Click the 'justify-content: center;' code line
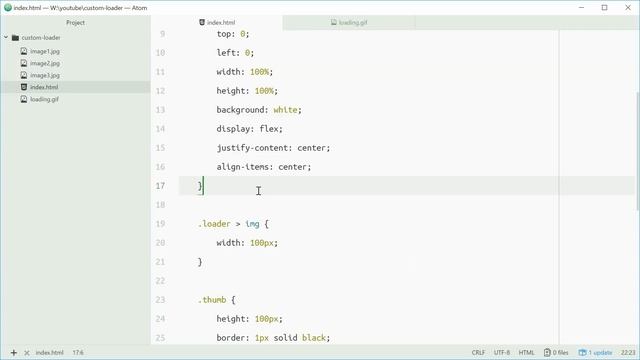Image resolution: width=640 pixels, height=360 pixels. pos(273,148)
